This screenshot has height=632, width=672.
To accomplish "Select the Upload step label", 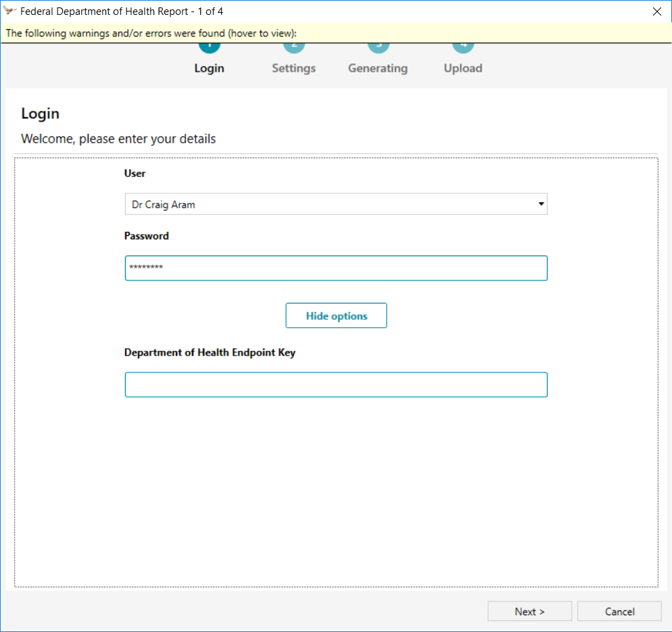I will (x=463, y=68).
